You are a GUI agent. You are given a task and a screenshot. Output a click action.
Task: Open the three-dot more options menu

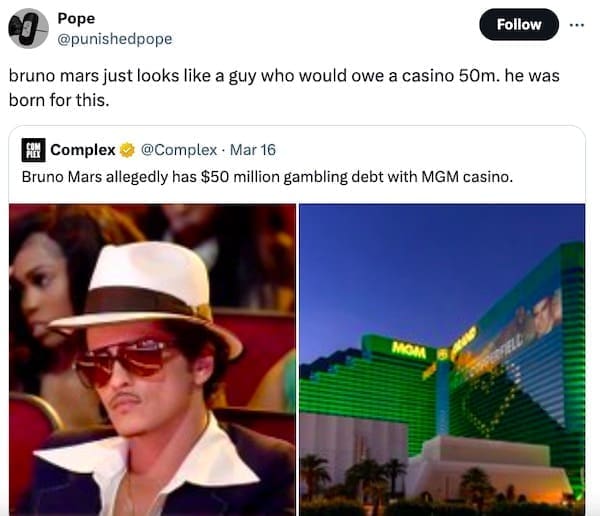(x=577, y=25)
